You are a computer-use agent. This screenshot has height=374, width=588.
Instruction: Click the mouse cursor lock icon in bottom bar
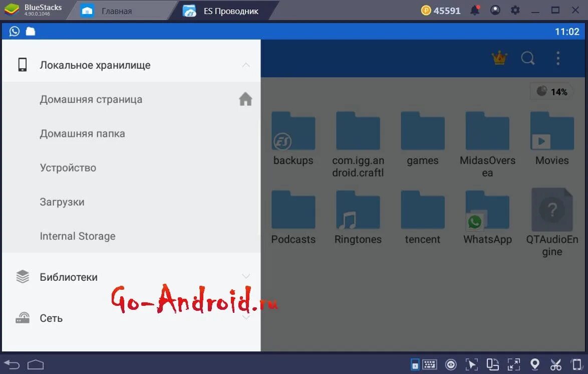coord(471,364)
